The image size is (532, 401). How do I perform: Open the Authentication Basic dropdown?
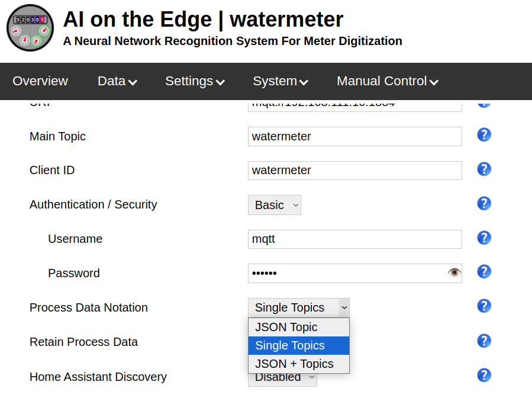coord(275,205)
